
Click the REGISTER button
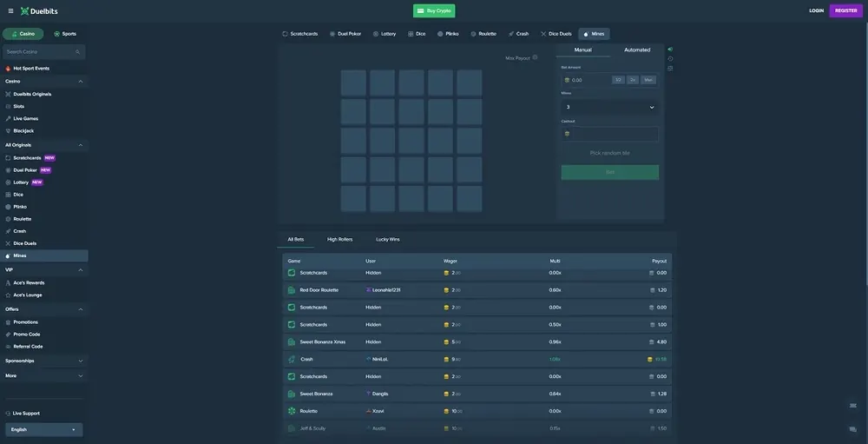845,10
